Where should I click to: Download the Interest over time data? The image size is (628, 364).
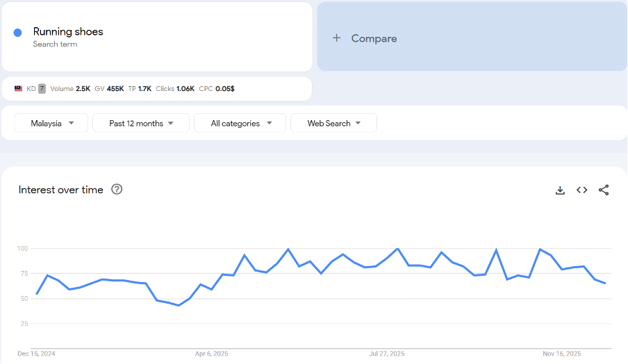[x=560, y=190]
